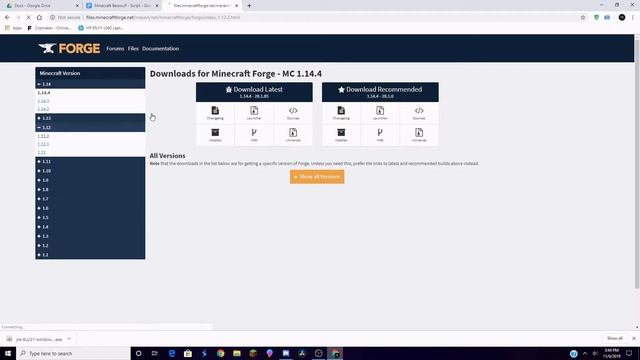Expand the 1.13 version group

point(90,118)
